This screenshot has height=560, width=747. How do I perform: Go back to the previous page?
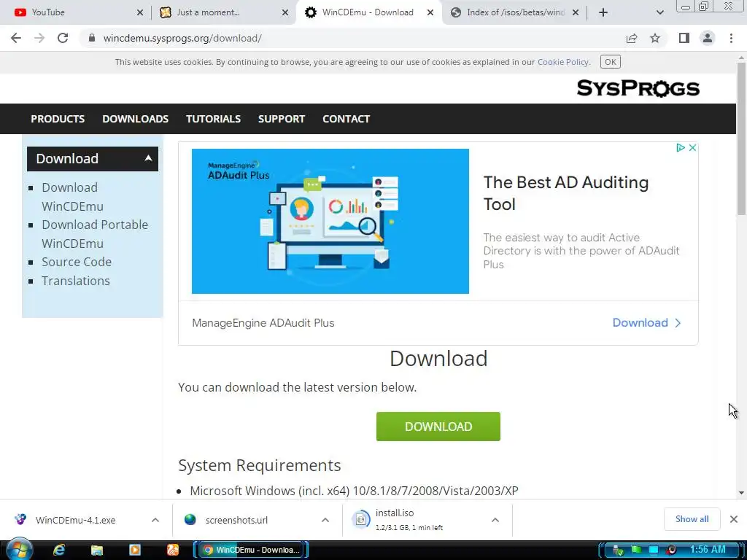click(x=16, y=38)
